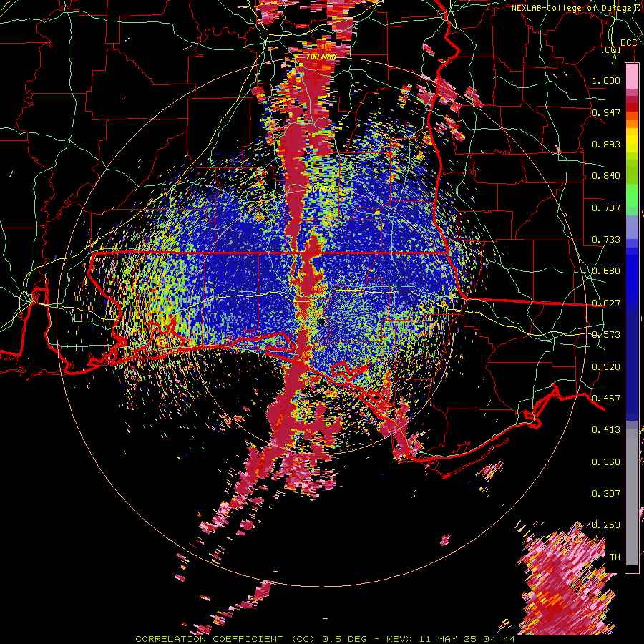Click the 50 NMI range ring label
The height and width of the screenshot is (644, 644).
tap(323, 190)
